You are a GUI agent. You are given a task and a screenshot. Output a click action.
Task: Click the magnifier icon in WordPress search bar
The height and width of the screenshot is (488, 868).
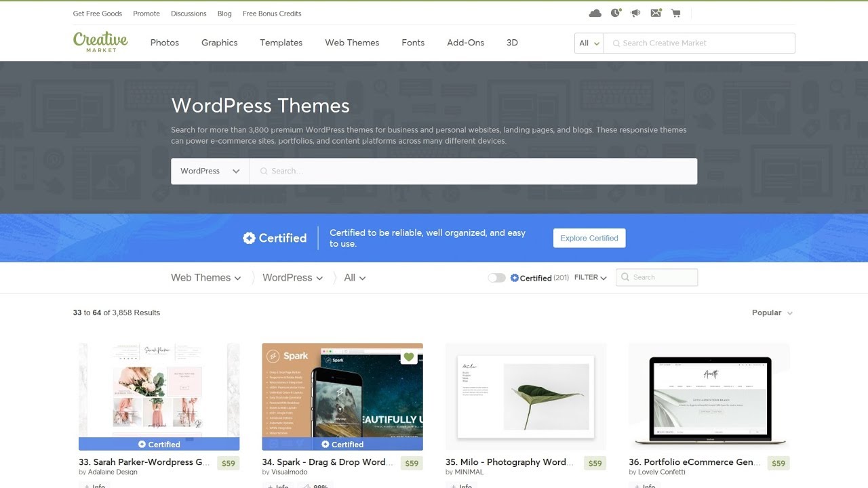point(263,171)
